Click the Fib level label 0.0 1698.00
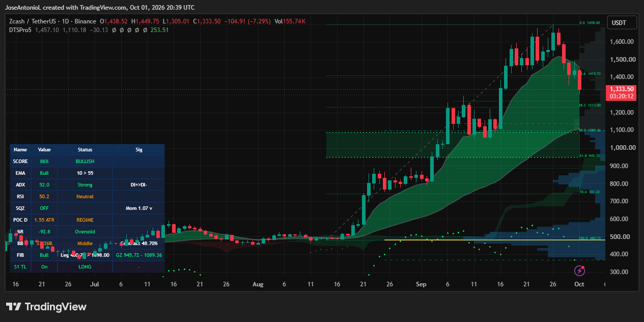The image size is (644, 322). (x=590, y=23)
